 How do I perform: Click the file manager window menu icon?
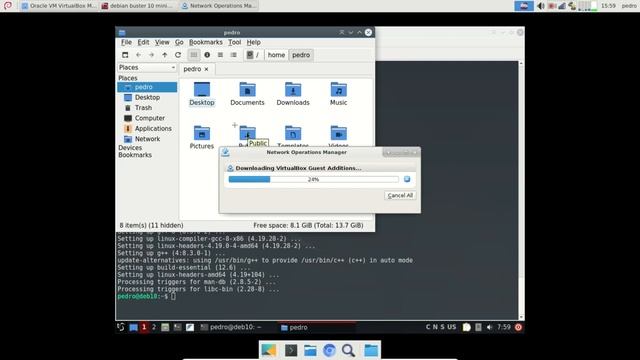tap(122, 32)
